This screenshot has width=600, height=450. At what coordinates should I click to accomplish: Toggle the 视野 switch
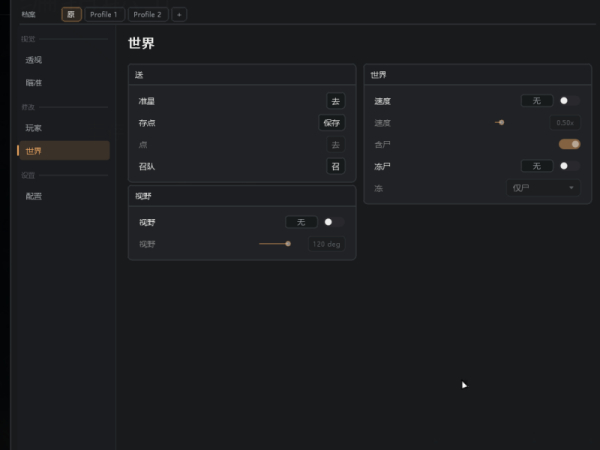pos(334,222)
